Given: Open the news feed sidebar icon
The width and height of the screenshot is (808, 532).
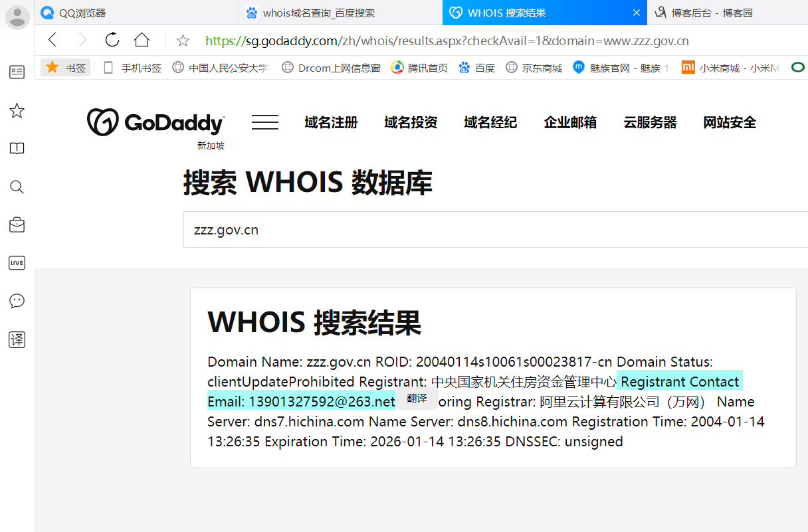Looking at the screenshot, I should [17, 72].
